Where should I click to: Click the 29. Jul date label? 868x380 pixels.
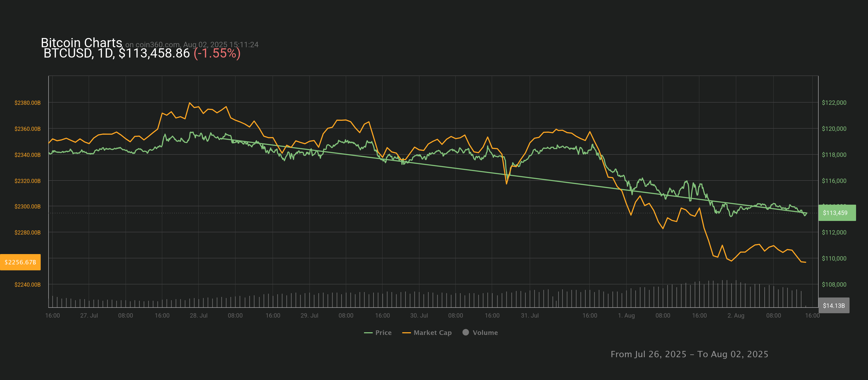309,315
